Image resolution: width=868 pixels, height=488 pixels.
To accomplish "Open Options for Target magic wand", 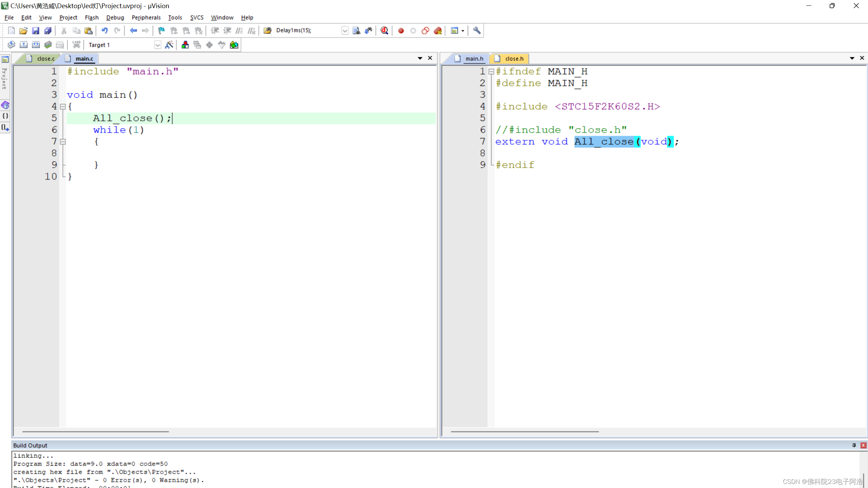I will click(x=169, y=45).
